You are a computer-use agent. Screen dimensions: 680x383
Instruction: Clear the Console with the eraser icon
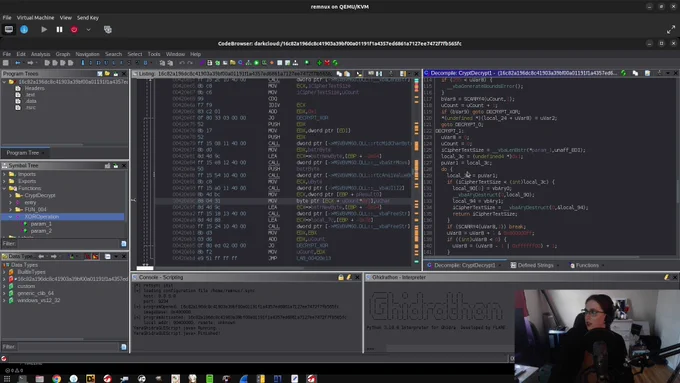point(349,277)
